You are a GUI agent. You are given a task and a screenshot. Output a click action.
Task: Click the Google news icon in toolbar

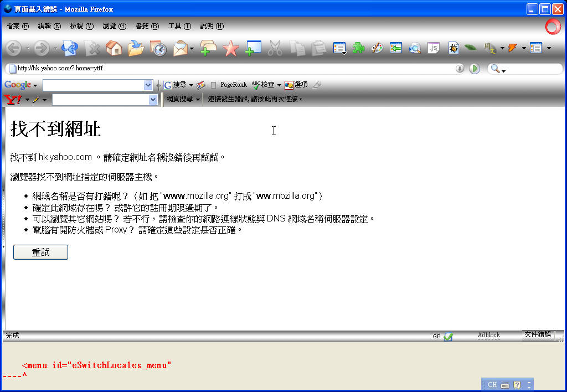tap(200, 85)
